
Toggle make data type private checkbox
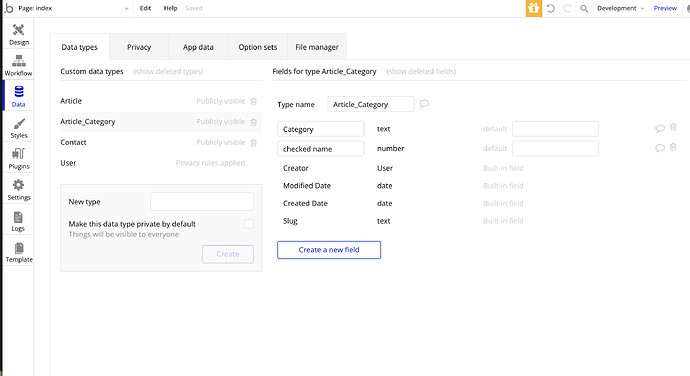(249, 224)
